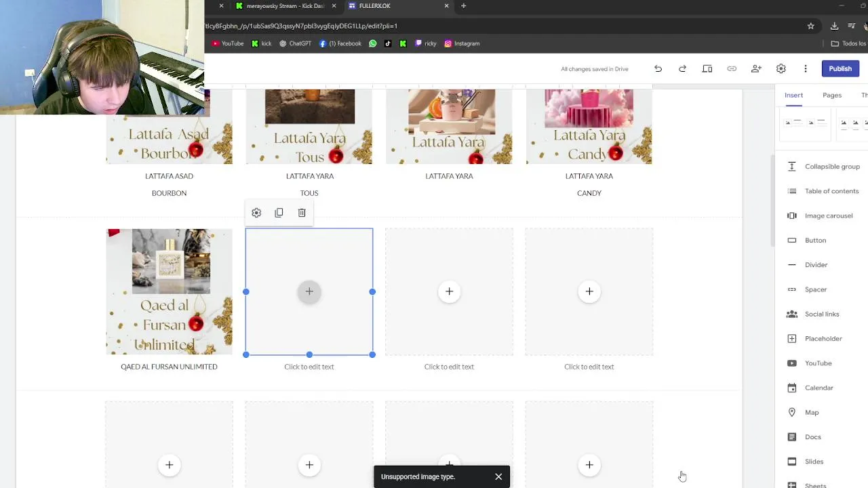Insert a Spacer

click(x=807, y=289)
